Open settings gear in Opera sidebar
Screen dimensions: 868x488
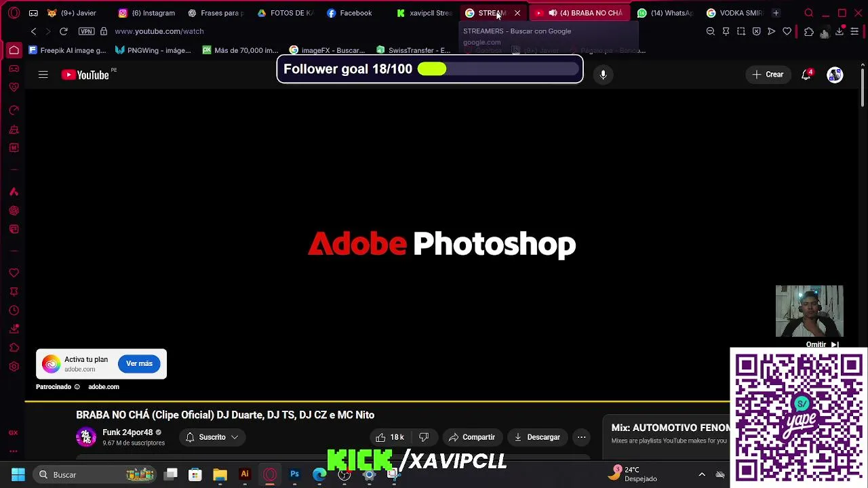pos(14,367)
